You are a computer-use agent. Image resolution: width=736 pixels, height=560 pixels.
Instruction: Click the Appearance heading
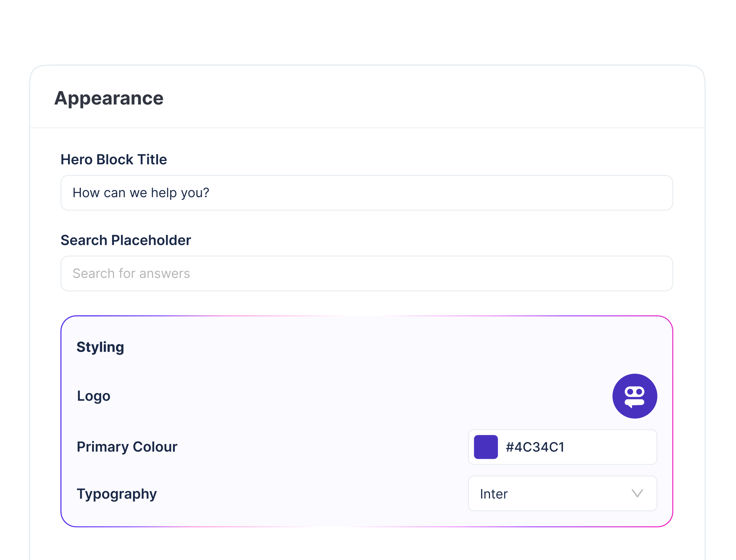click(109, 98)
